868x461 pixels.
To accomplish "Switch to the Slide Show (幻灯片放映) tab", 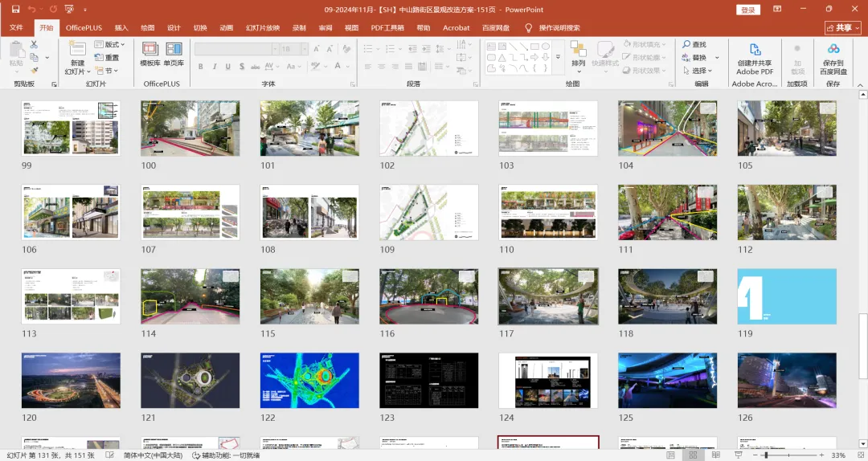I will [x=263, y=28].
